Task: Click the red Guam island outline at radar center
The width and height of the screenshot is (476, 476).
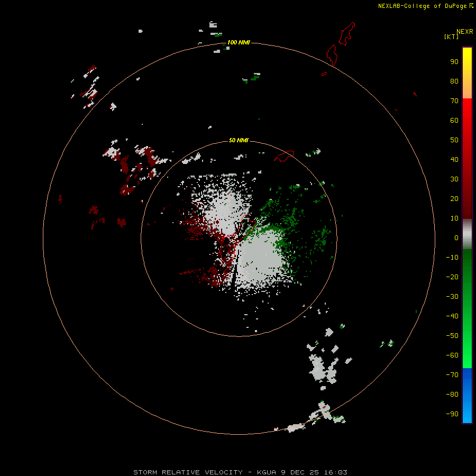Action: 236,239
